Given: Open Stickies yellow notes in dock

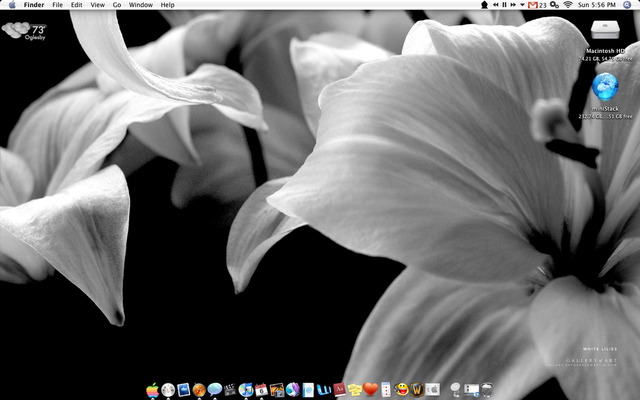Looking at the screenshot, I should point(355,389).
